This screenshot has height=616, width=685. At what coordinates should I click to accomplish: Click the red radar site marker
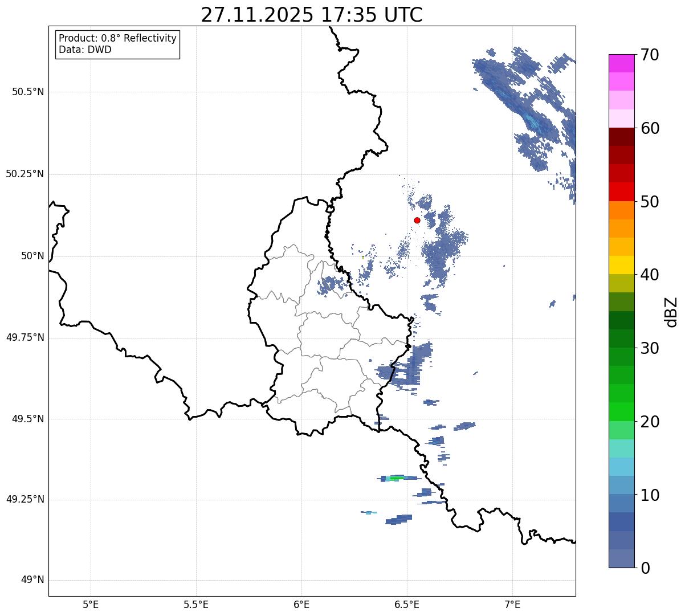pos(417,220)
